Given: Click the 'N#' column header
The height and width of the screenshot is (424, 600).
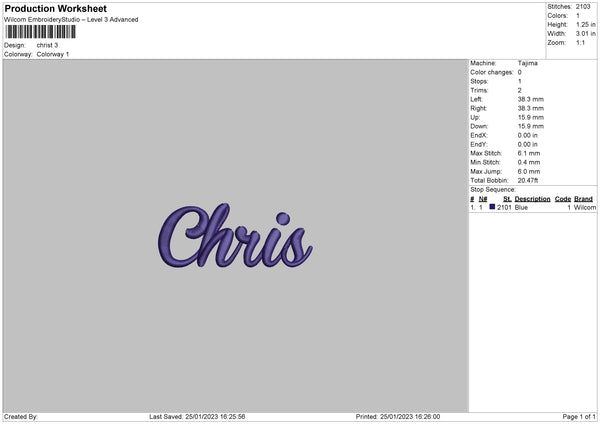Looking at the screenshot, I should tap(483, 199).
